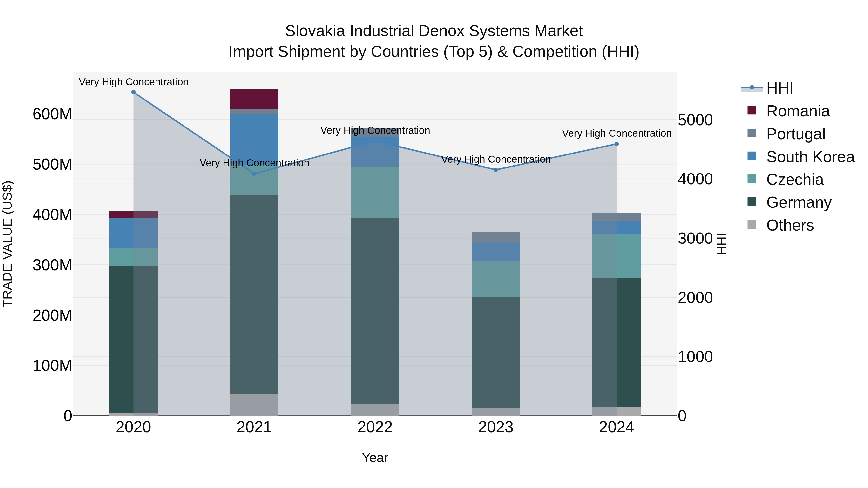Image resolution: width=868 pixels, height=488 pixels.
Task: Click the 300M y-axis tick label
Action: point(52,265)
